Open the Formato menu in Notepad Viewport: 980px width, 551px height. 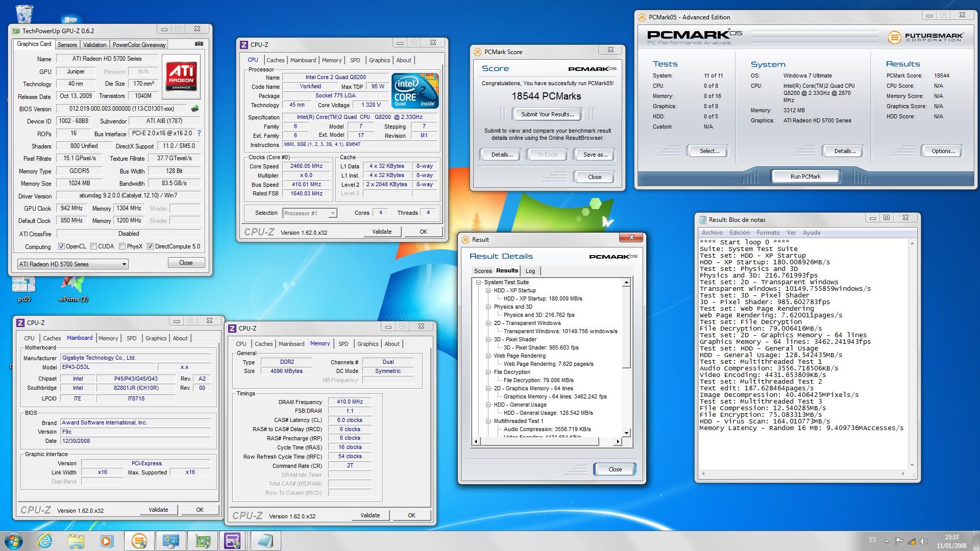(768, 233)
